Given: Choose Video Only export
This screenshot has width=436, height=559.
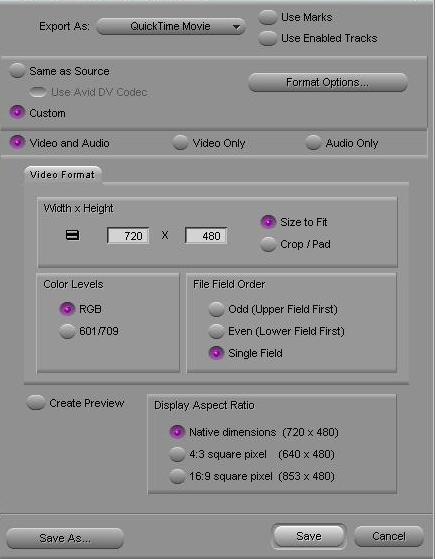Looking at the screenshot, I should 180,143.
